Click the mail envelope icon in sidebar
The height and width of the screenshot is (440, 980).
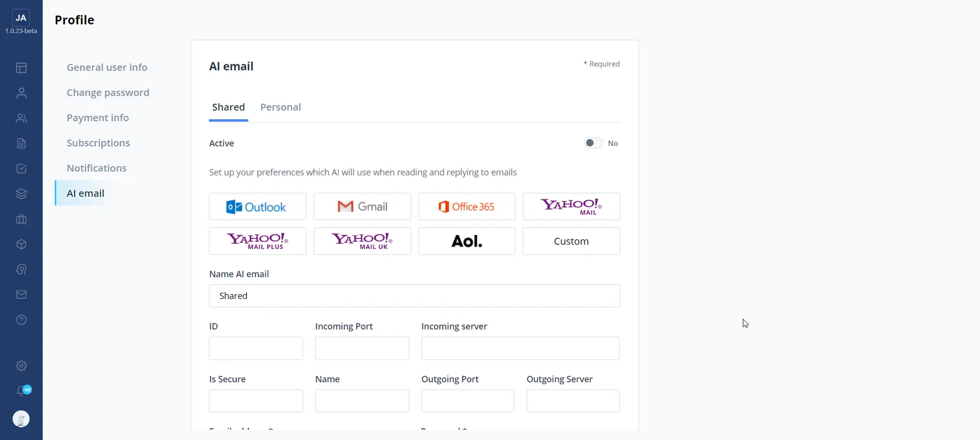[21, 295]
